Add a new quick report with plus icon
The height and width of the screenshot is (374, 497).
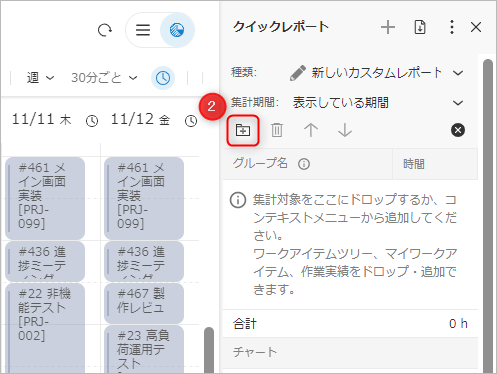point(388,27)
